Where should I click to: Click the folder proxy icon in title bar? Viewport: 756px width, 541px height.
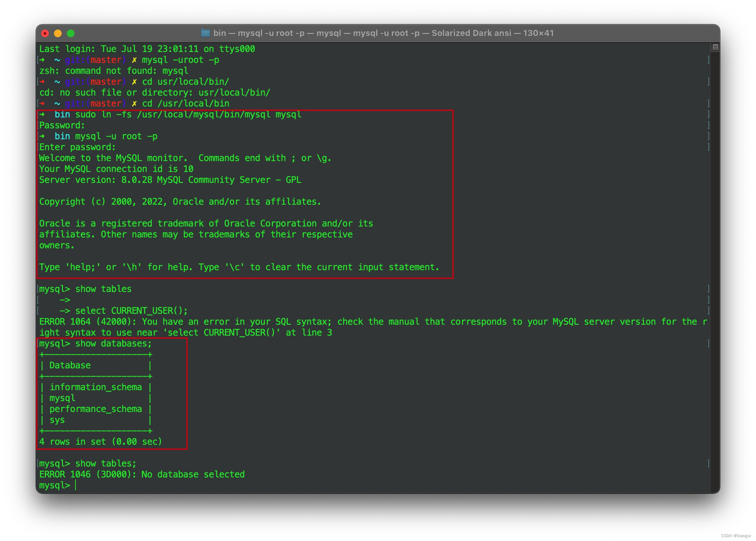(x=205, y=33)
